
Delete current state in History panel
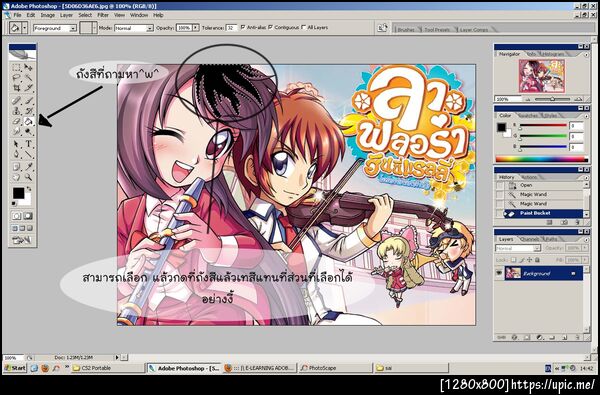point(578,222)
